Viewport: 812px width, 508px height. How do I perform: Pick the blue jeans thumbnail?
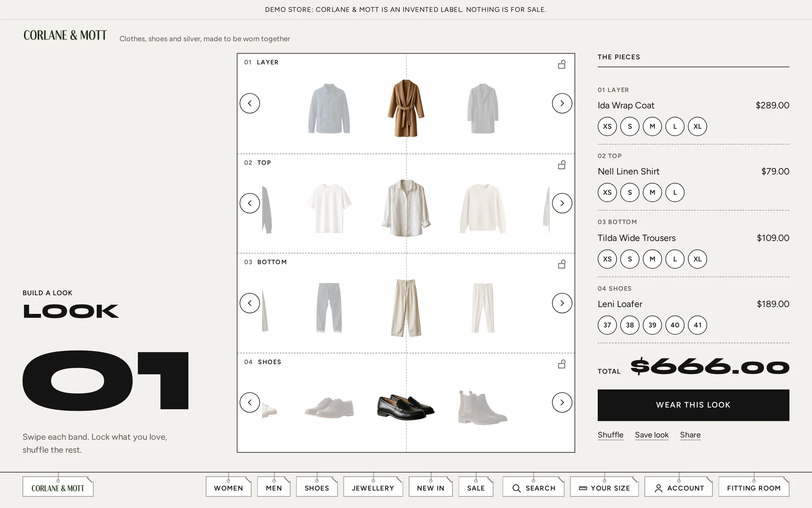329,307
